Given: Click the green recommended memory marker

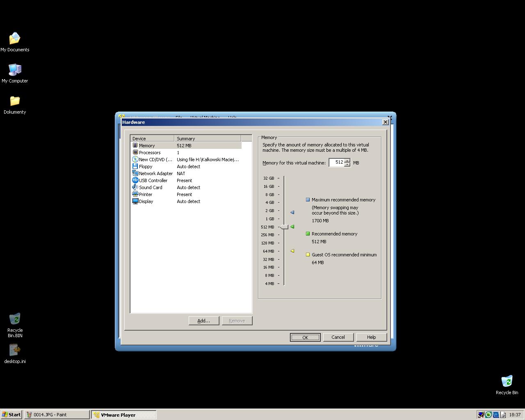Looking at the screenshot, I should (292, 226).
